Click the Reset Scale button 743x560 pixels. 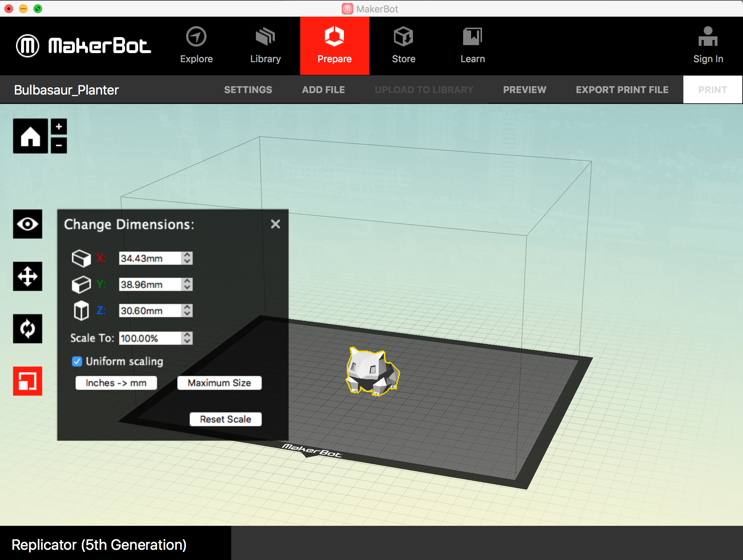226,419
